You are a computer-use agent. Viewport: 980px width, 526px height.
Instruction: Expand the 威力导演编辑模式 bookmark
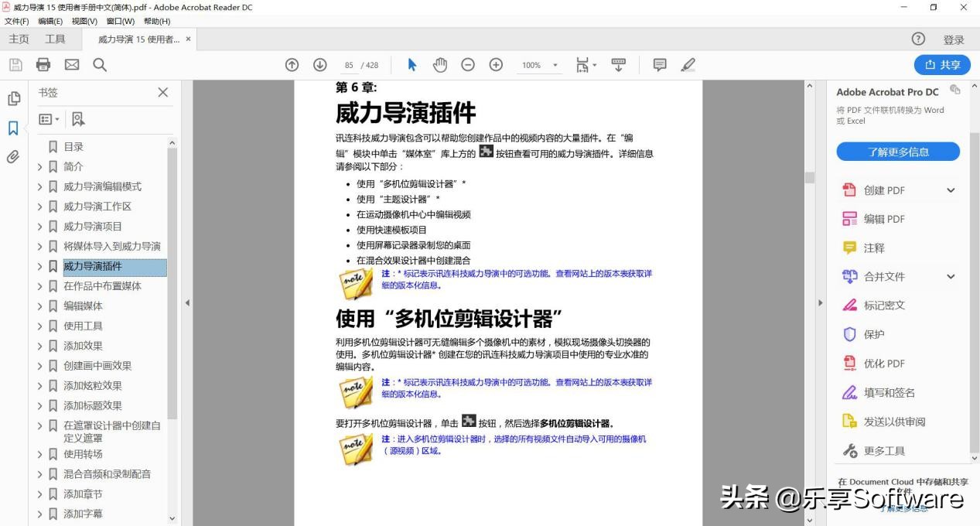point(39,186)
